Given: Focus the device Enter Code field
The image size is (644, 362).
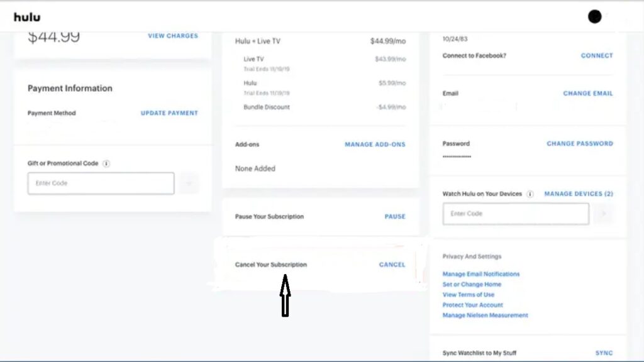Looking at the screenshot, I should pos(516,214).
